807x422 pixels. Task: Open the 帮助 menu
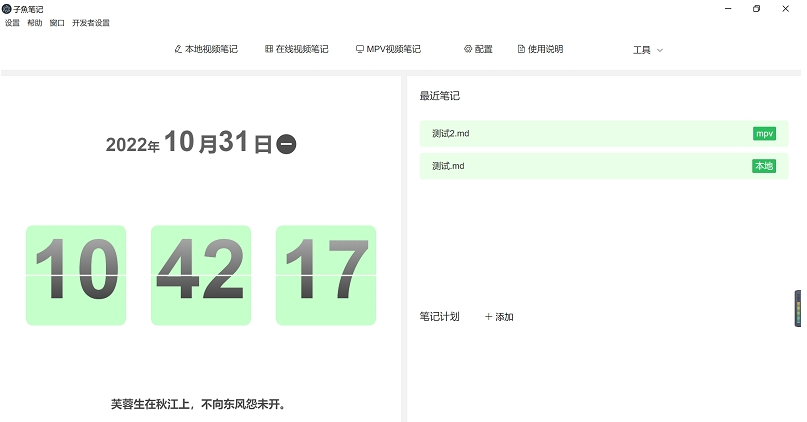pyautogui.click(x=34, y=23)
